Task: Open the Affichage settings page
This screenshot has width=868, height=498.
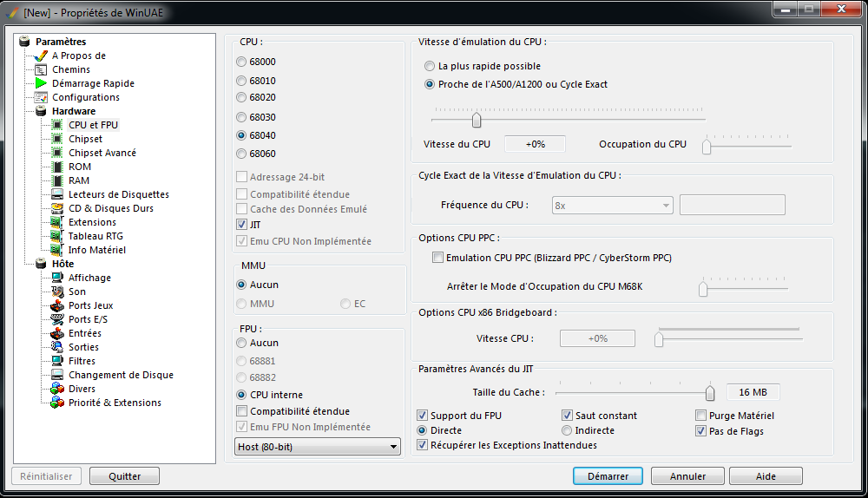Action: point(89,278)
